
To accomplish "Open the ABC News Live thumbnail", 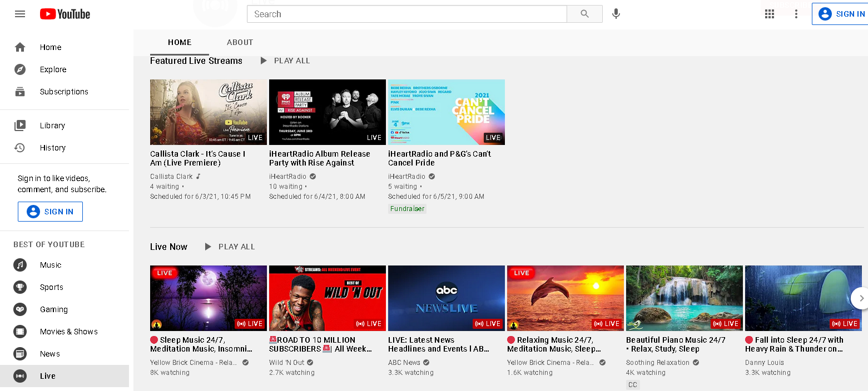I will point(446,298).
